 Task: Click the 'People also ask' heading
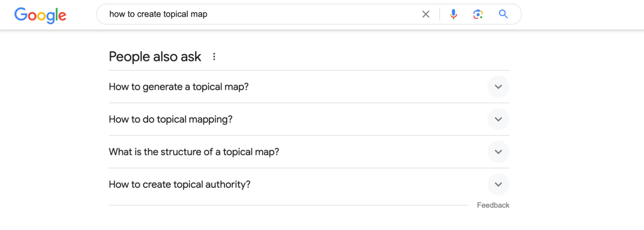[x=155, y=57]
